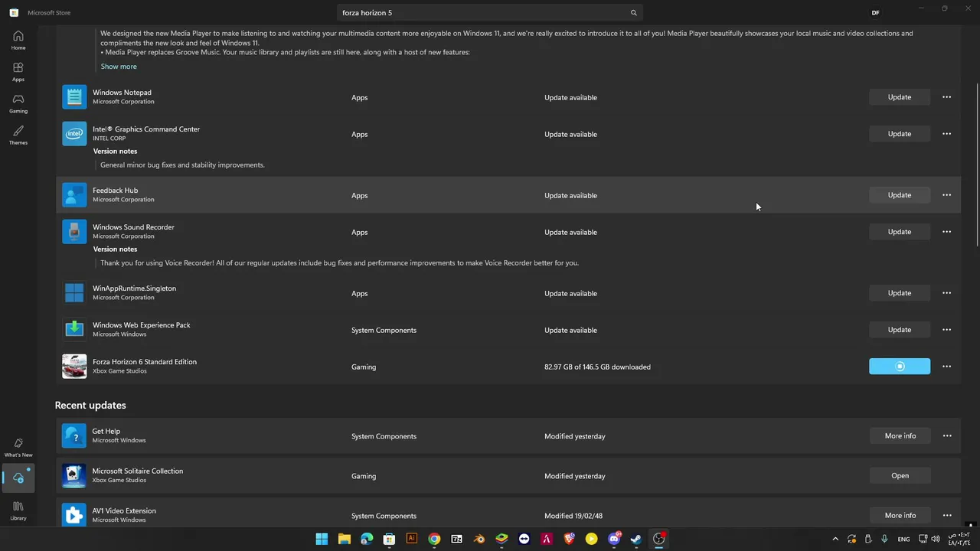Click the search magnifier icon
Viewport: 980px width, 551px height.
[633, 13]
